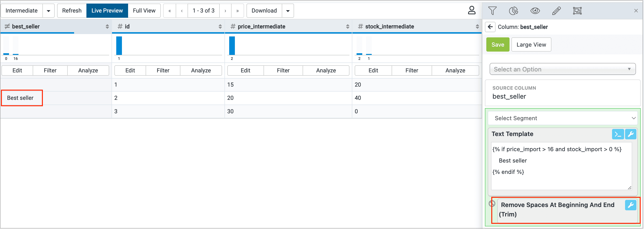Switch to Full View

coord(144,11)
